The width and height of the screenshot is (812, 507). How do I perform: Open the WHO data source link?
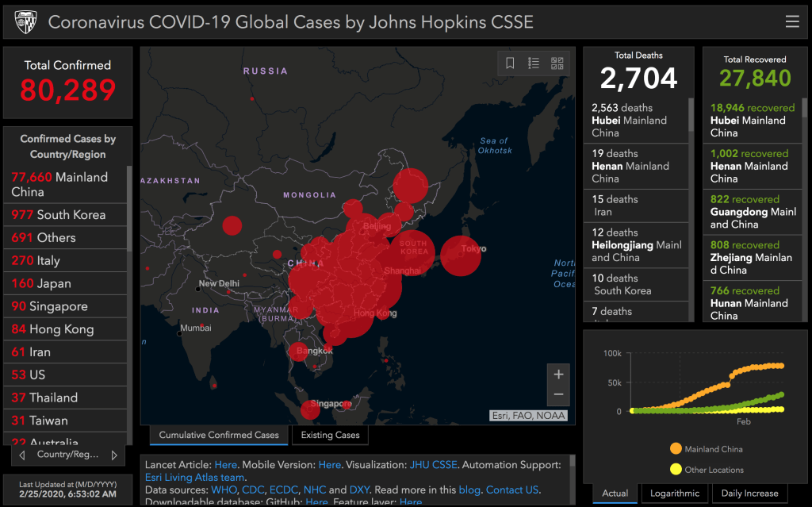click(224, 490)
